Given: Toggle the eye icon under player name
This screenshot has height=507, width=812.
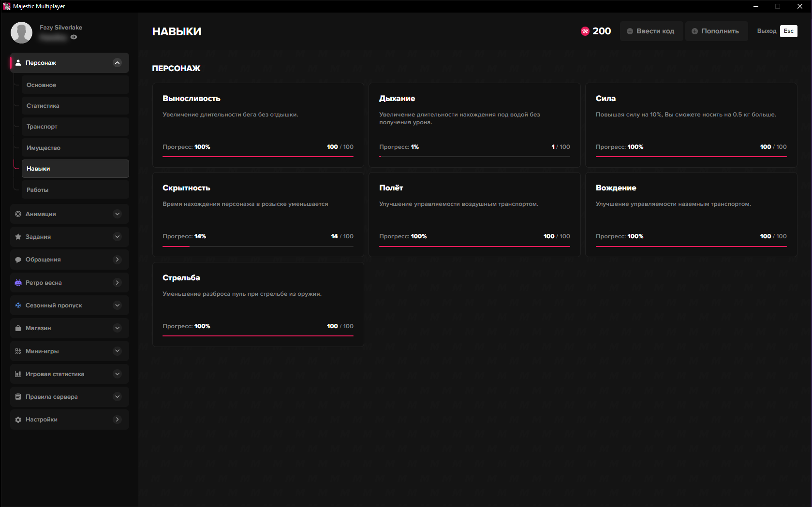Looking at the screenshot, I should 74,37.
